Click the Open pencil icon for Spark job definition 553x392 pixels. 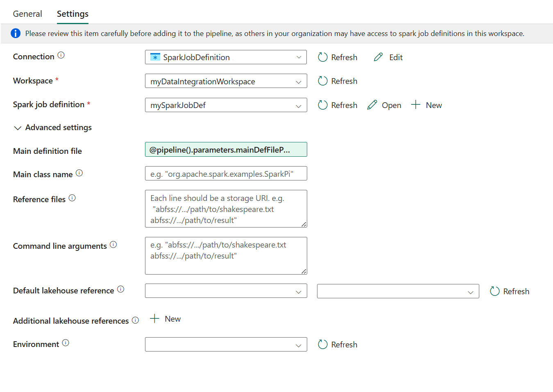pos(372,105)
